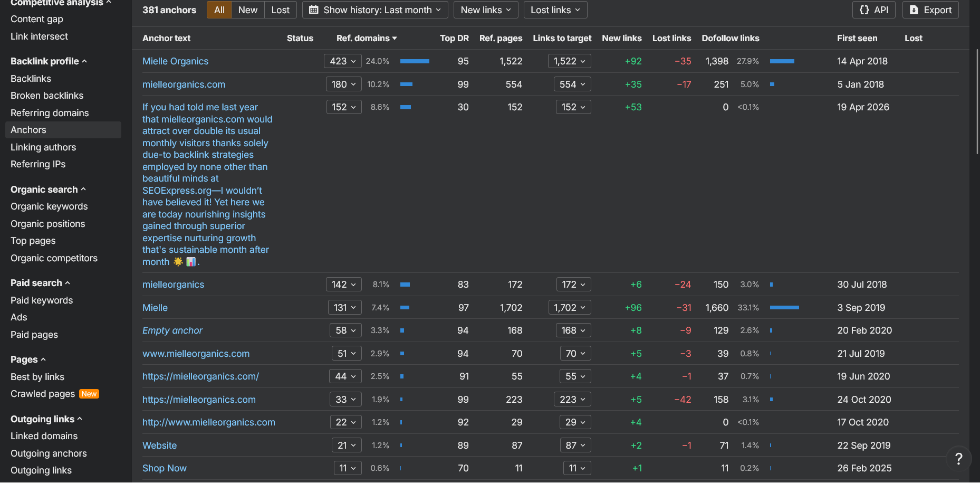Open Paid pages report
This screenshot has width=980, height=483.
(x=34, y=335)
